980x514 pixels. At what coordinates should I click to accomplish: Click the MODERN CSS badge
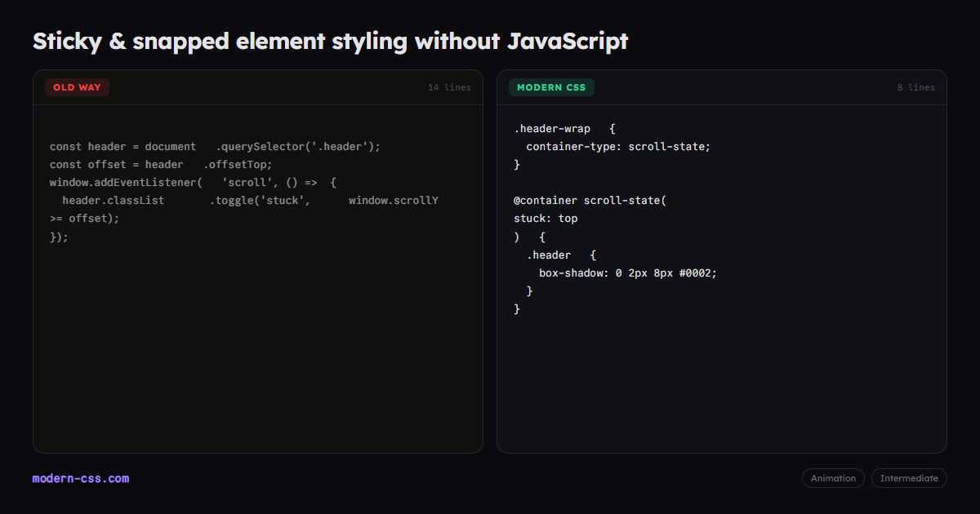point(551,87)
